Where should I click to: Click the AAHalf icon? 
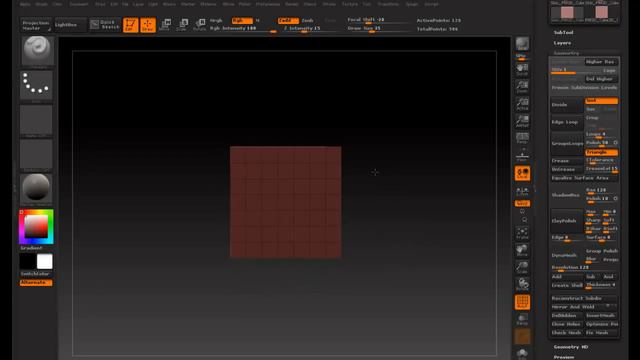522,121
